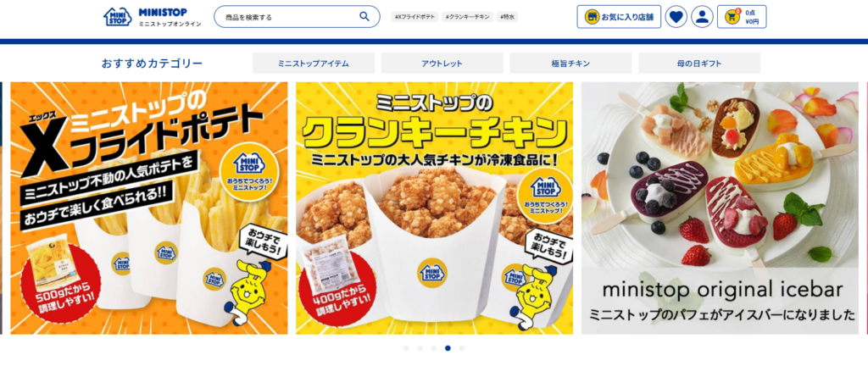The width and height of the screenshot is (868, 377).
Task: Select the last carousel pagination dot
Action: 462,348
